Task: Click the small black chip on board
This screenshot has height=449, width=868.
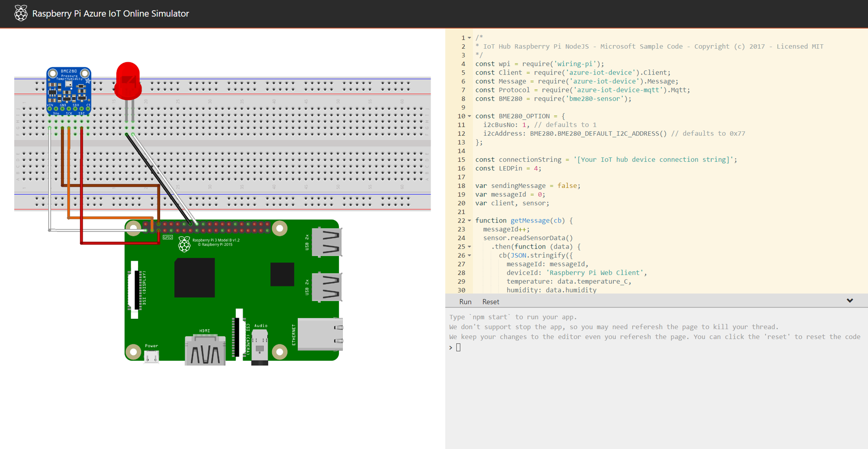Action: point(282,274)
